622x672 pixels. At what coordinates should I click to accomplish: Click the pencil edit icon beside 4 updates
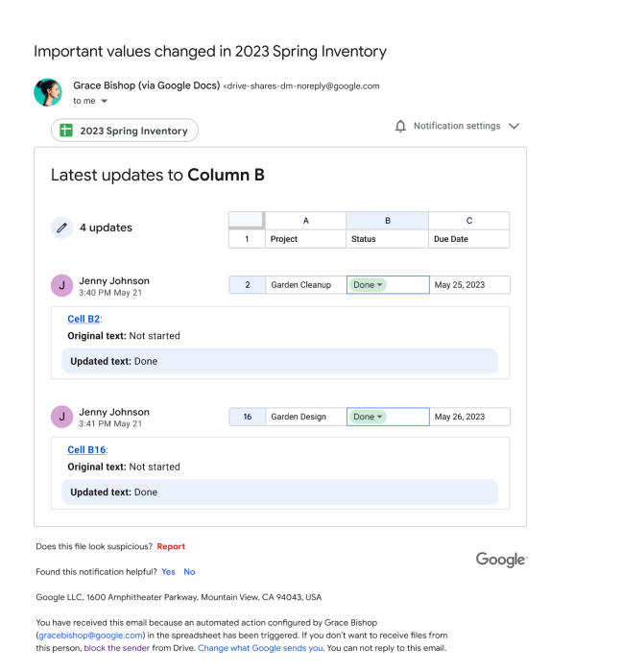point(62,228)
